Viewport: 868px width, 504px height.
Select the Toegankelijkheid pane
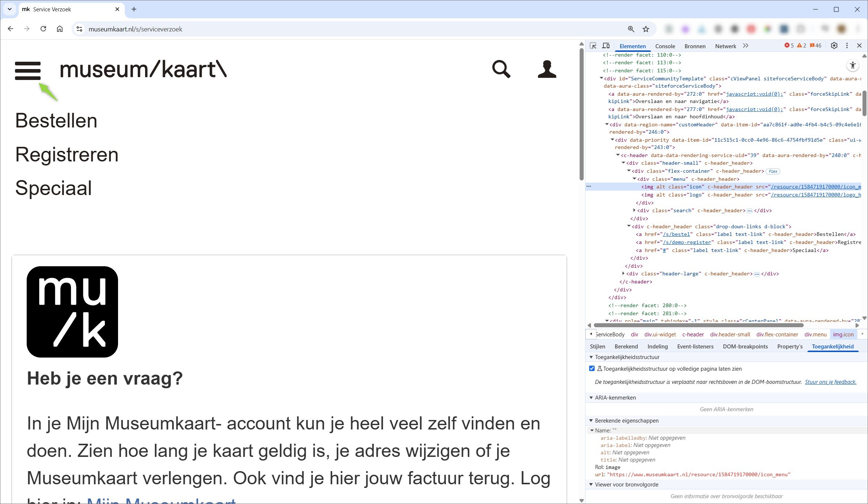833,347
